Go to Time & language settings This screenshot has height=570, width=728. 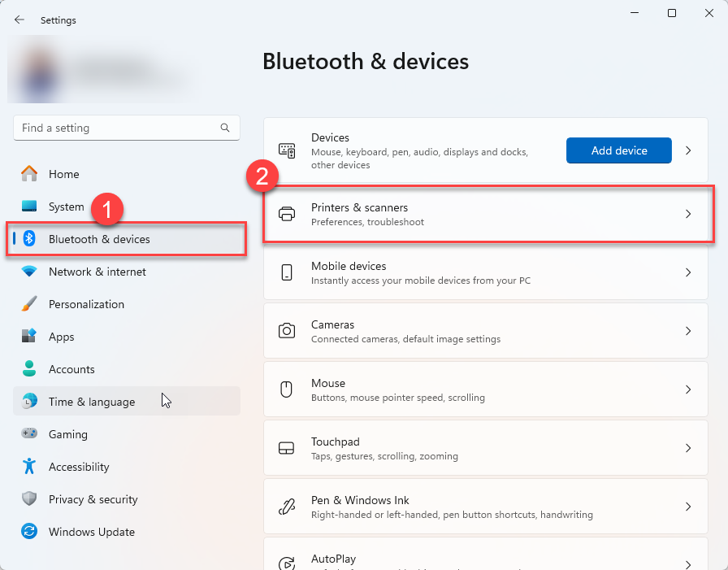92,402
